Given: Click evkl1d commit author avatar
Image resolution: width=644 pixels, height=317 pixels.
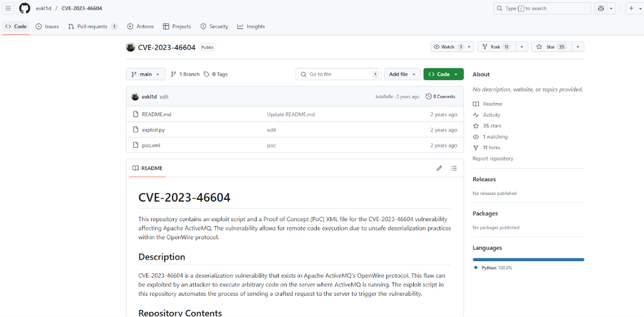Looking at the screenshot, I should click(135, 97).
